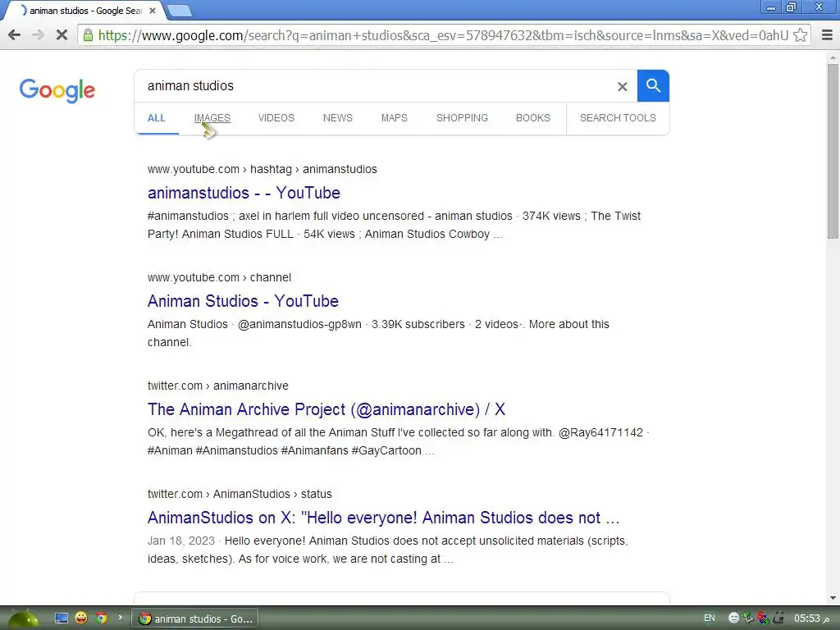Click the '3.39K subscribers' snippet text

pos(418,325)
